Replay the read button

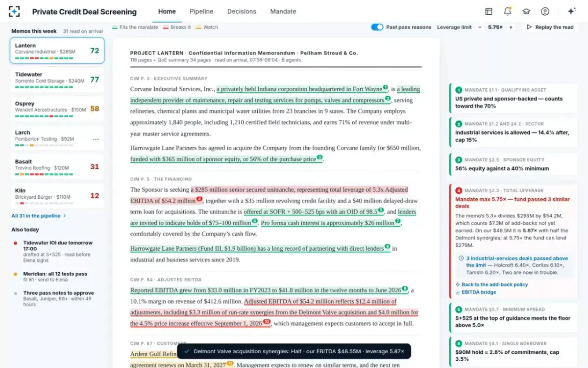coord(550,27)
